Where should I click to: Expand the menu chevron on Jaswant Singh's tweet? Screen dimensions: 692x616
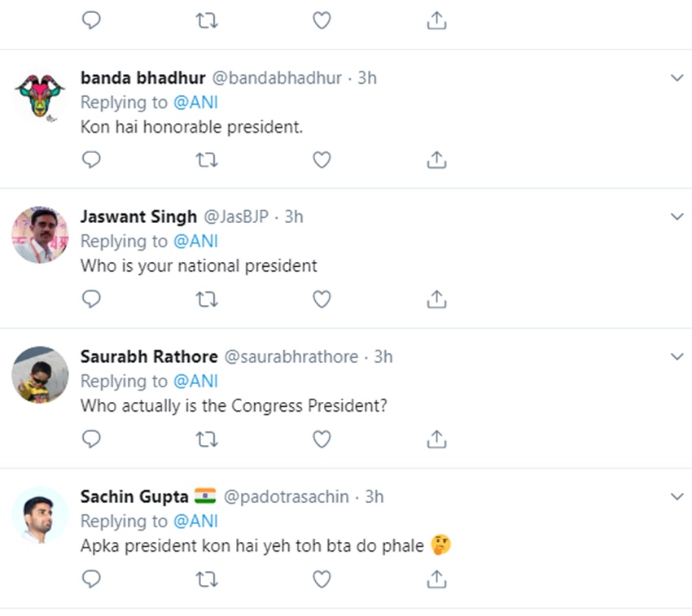coord(677,217)
